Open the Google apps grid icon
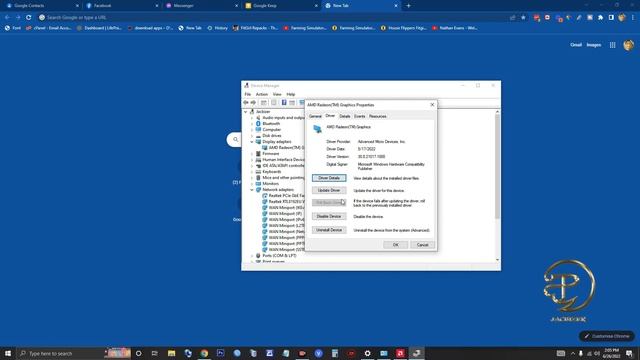The height and width of the screenshot is (360, 640). click(x=613, y=45)
